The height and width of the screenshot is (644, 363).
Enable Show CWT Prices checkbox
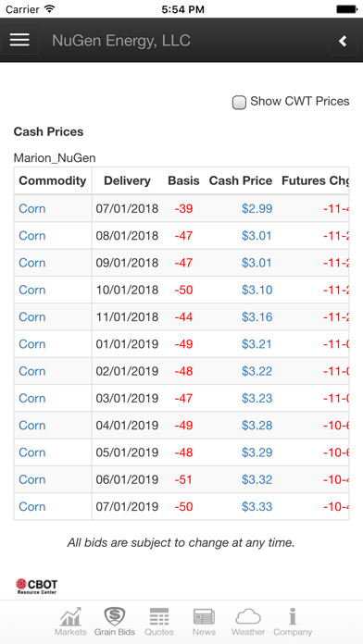pyautogui.click(x=239, y=103)
